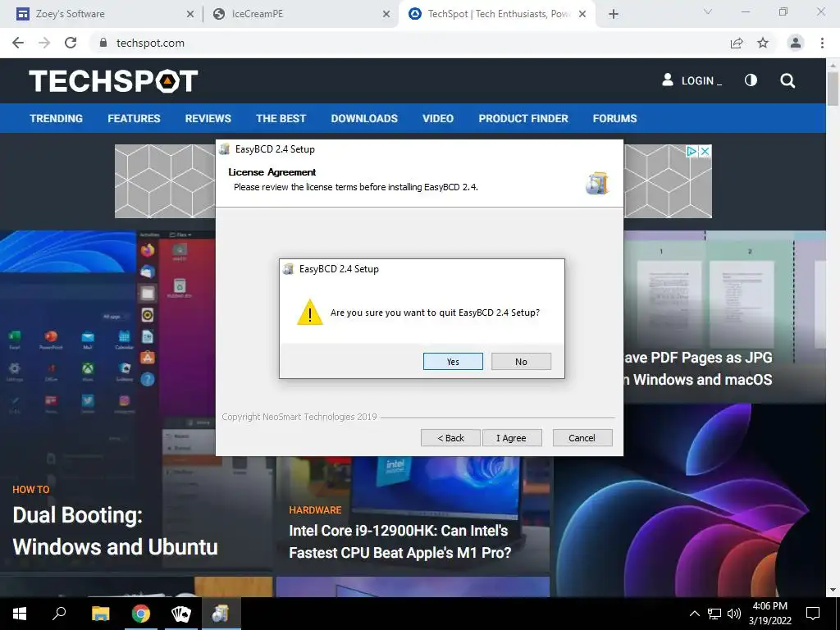Open the VIDEO section
Screen dimensions: 840x630
tap(438, 118)
